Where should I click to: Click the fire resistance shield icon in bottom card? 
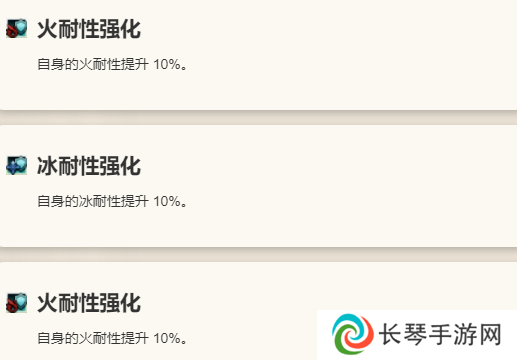[16, 303]
